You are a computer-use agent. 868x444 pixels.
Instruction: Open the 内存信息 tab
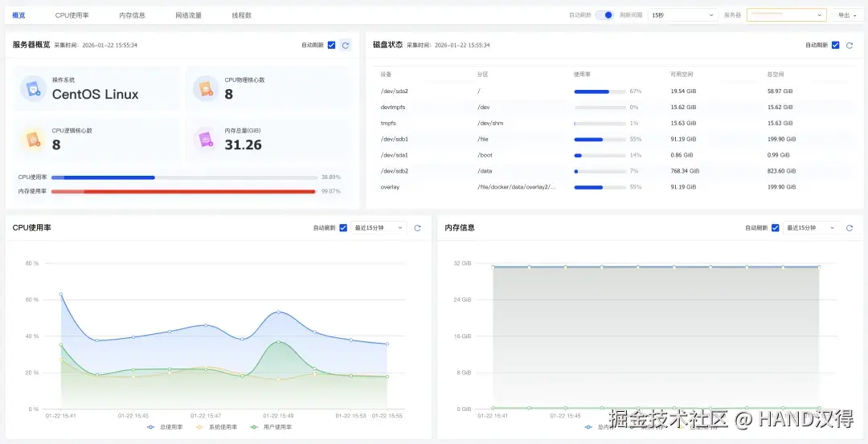pos(133,15)
